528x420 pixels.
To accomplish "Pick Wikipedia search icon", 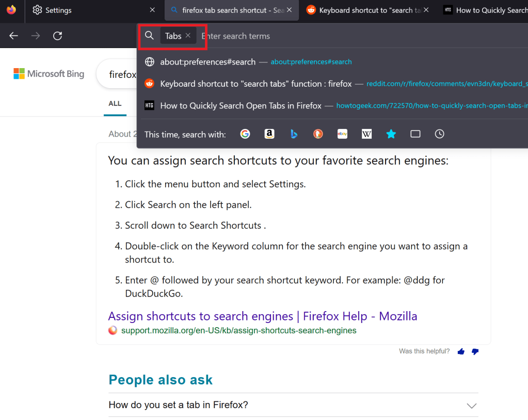I will (366, 134).
